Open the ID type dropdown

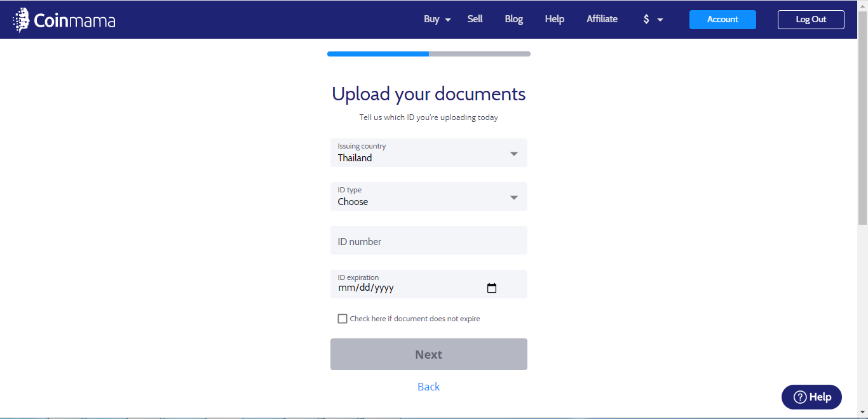coord(429,197)
